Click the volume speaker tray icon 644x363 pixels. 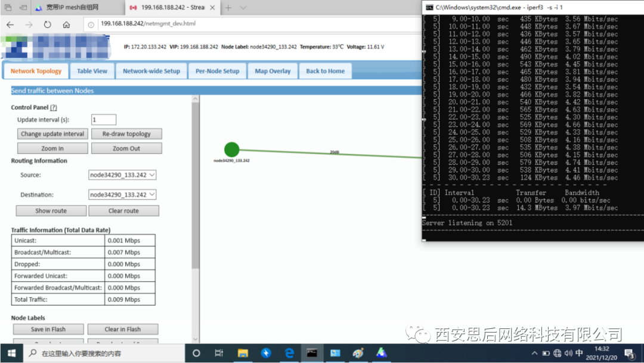coord(568,353)
